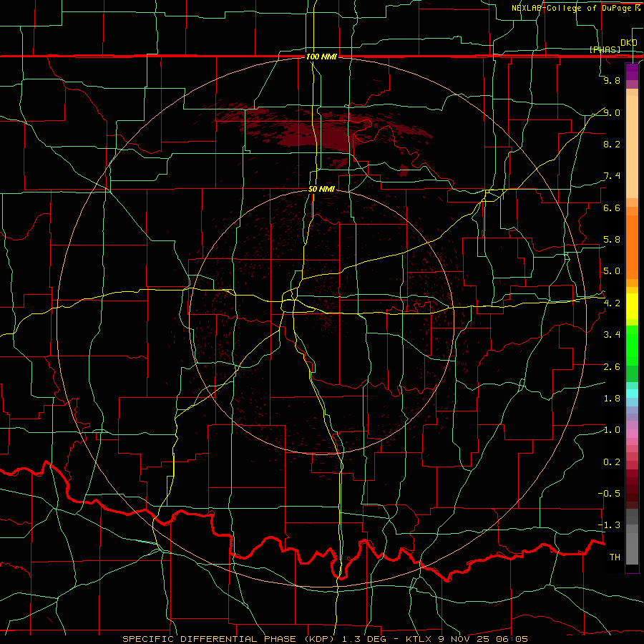Click the 50 NMI range ring label

321,190
